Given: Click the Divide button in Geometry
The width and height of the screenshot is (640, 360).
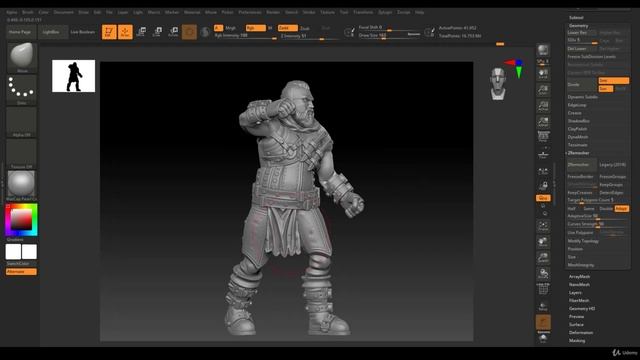Looking at the screenshot, I should coord(582,84).
